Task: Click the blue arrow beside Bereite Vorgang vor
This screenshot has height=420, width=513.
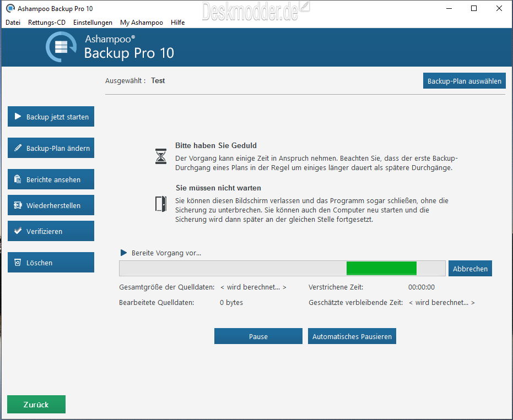Action: pyautogui.click(x=123, y=253)
